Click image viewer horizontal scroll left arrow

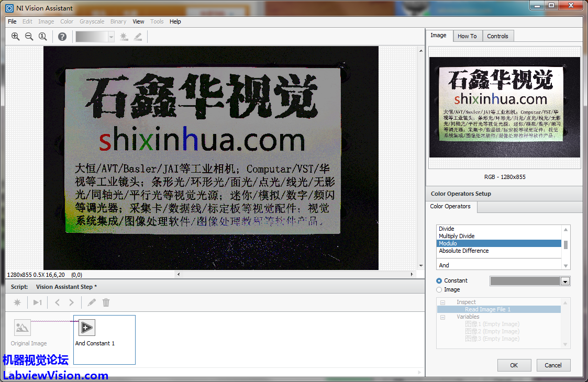click(x=179, y=274)
